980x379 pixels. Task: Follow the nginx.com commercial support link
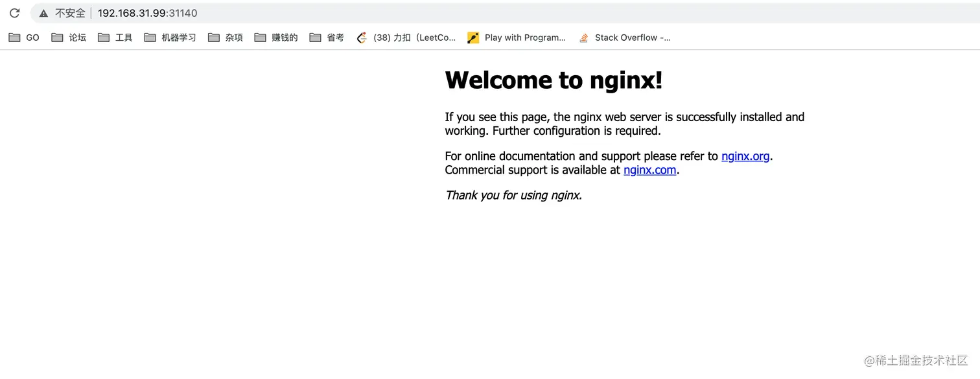click(650, 170)
